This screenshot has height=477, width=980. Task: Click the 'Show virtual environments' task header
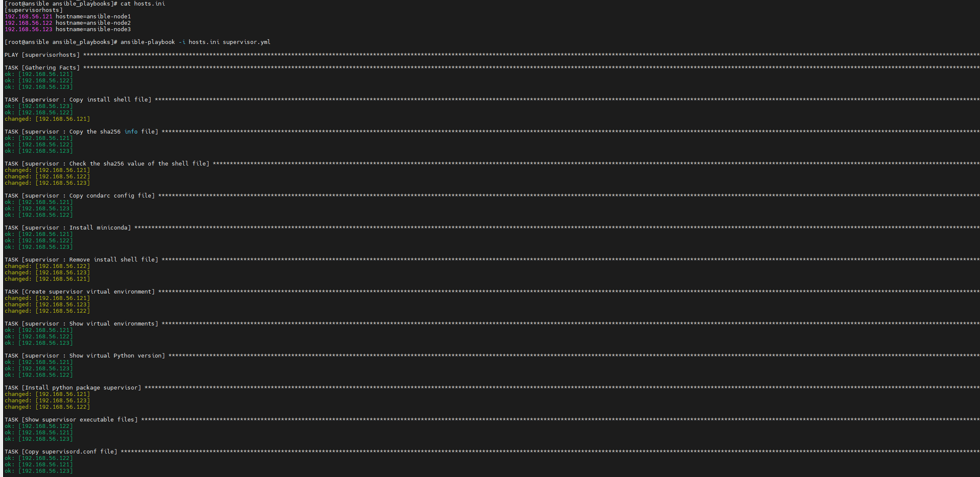coord(81,323)
